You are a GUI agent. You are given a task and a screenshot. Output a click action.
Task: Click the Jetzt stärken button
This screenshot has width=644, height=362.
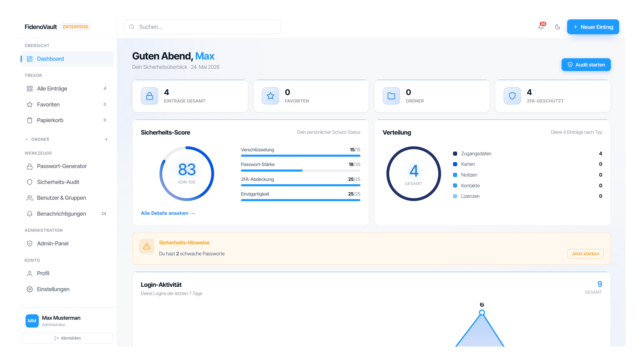(x=585, y=254)
